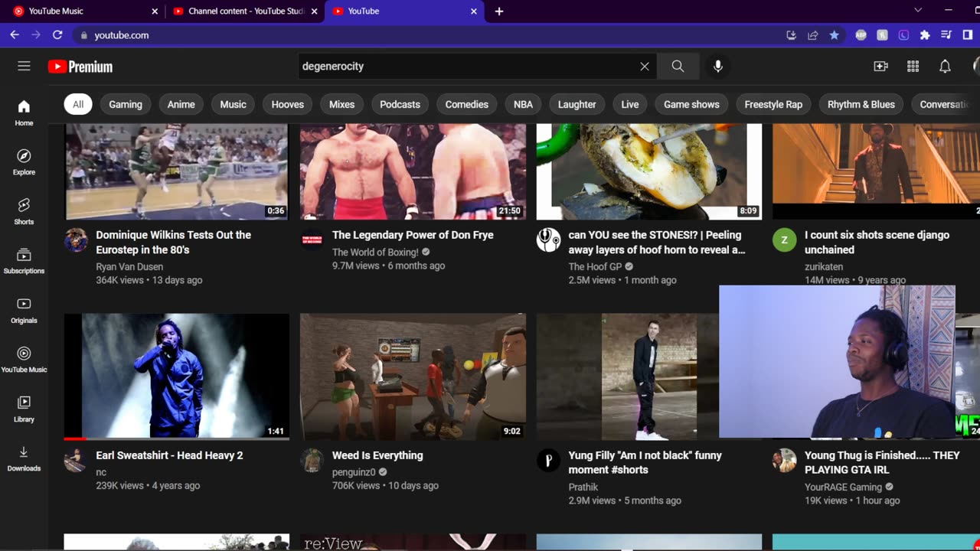Screen dimensions: 980x551
Task: Play the hoof stones video thumbnail
Action: point(649,171)
